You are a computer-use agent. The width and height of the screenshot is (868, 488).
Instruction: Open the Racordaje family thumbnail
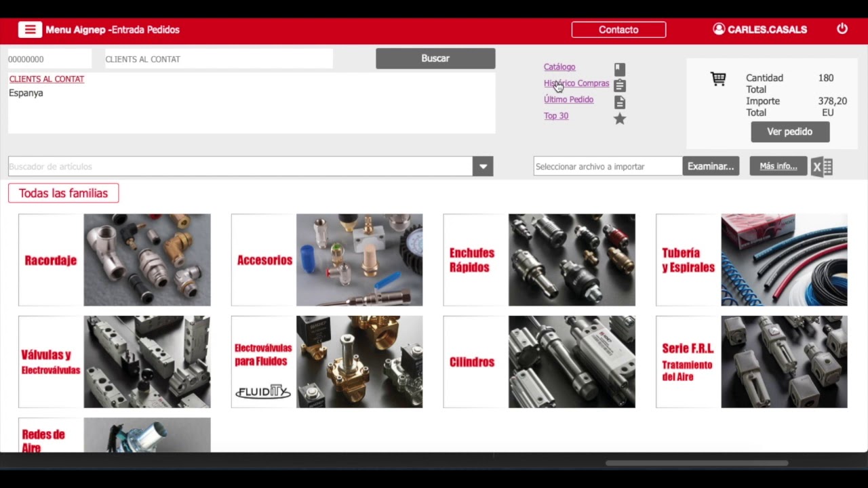115,260
